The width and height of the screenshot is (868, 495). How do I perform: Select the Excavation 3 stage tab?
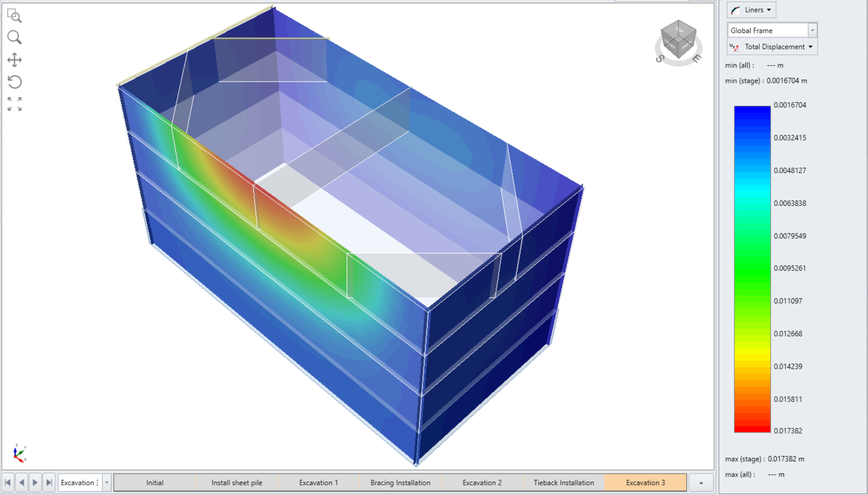click(x=646, y=483)
